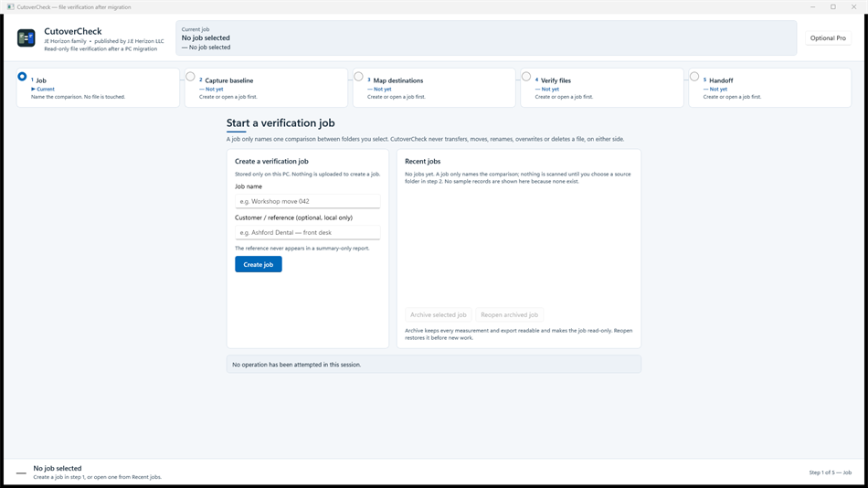The image size is (868, 488).
Task: Focus the Customer / reference input field
Action: (x=308, y=233)
